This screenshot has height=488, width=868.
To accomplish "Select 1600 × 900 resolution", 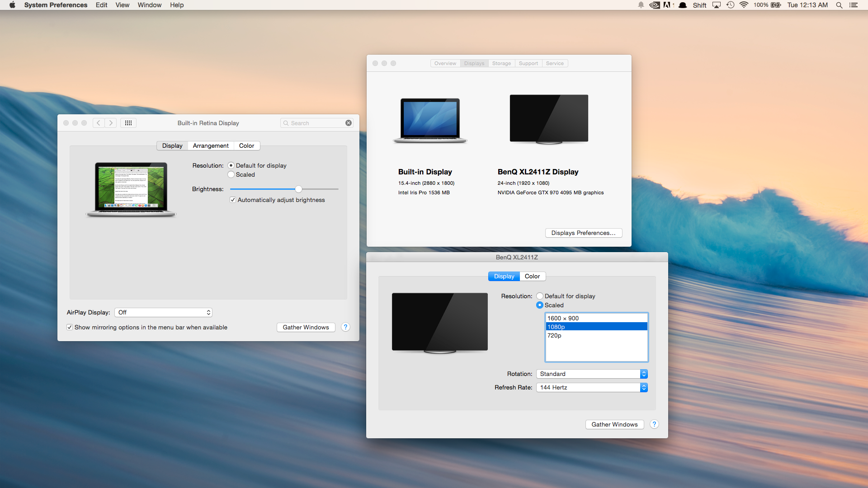I will click(597, 318).
